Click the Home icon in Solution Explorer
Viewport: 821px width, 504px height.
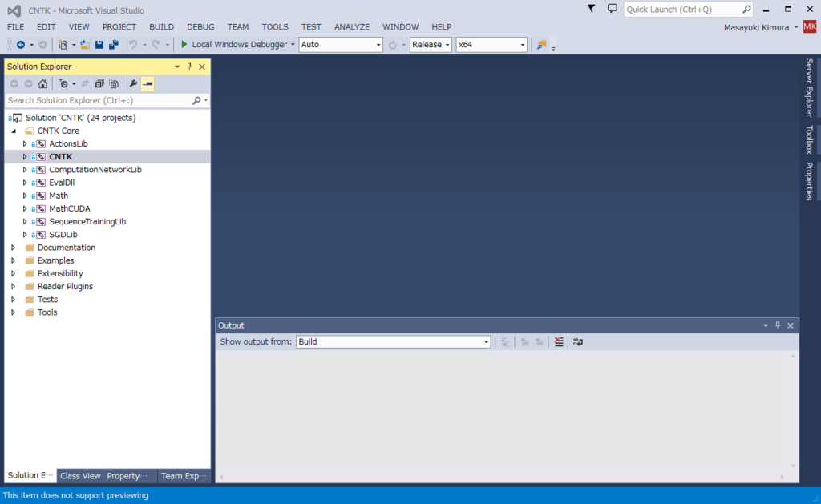point(43,84)
